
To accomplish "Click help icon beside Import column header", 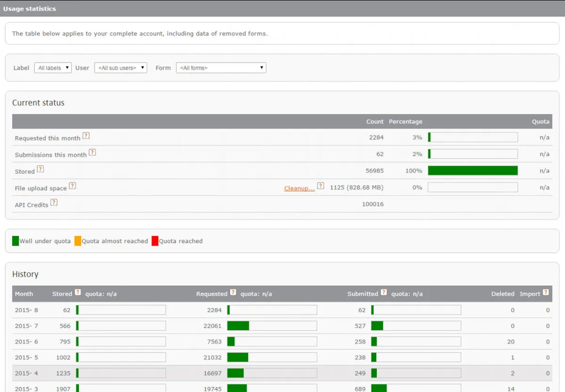I will tap(546, 292).
